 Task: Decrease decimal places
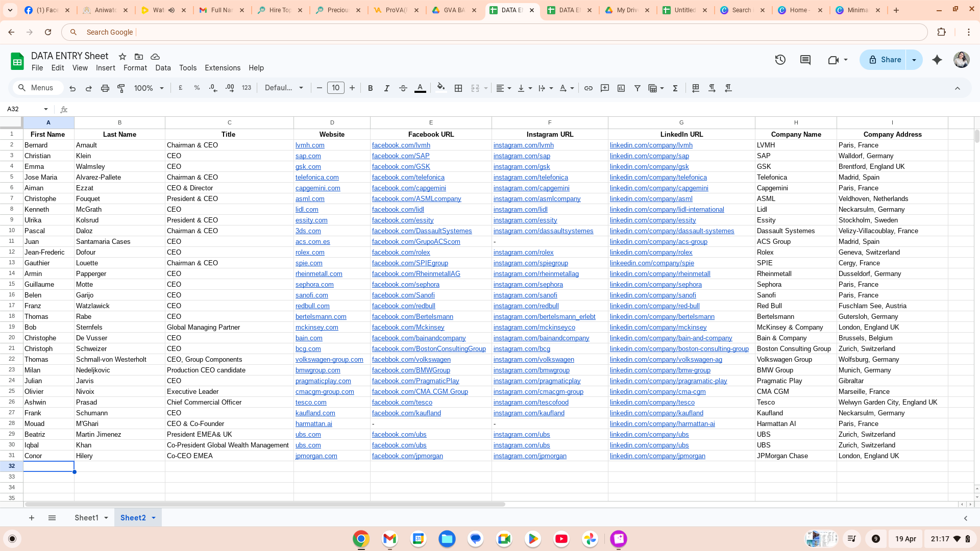point(213,88)
